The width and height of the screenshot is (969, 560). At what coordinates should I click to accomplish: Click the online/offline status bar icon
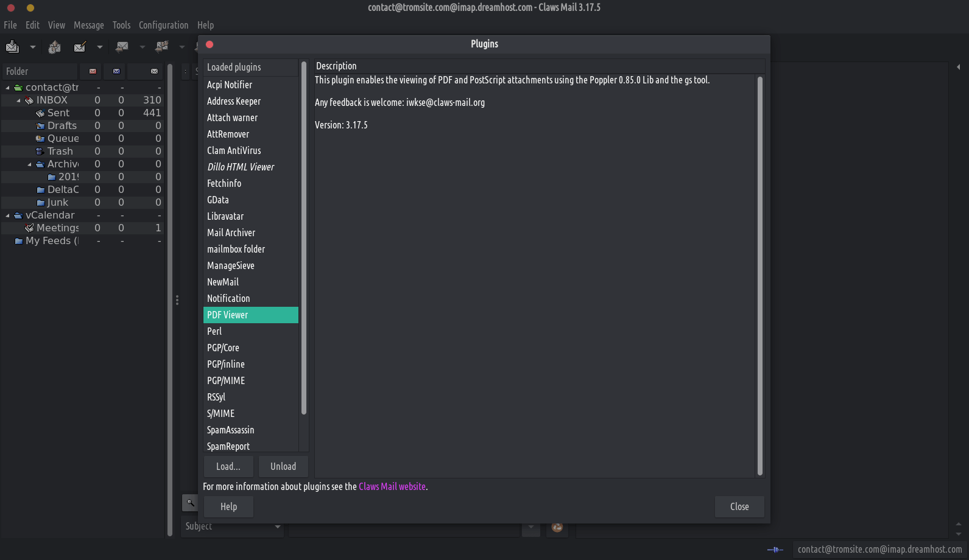point(775,550)
